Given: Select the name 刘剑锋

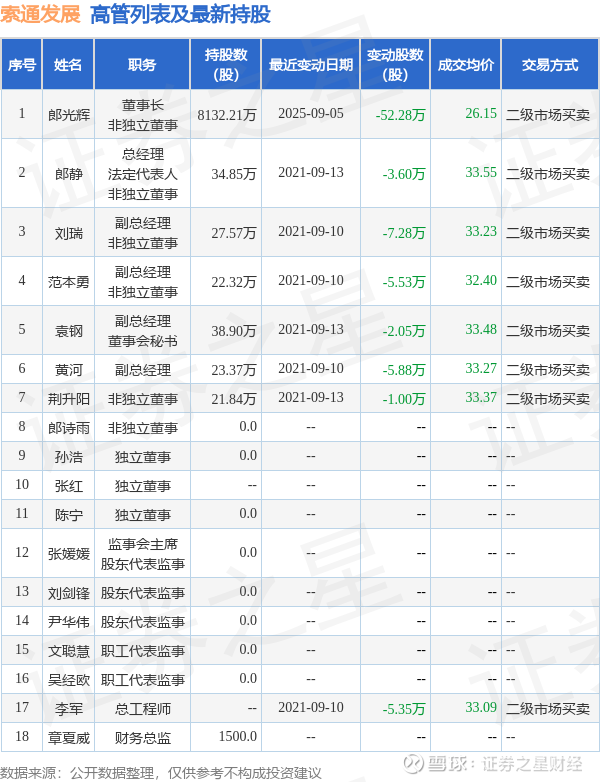Looking at the screenshot, I should pos(69,592).
